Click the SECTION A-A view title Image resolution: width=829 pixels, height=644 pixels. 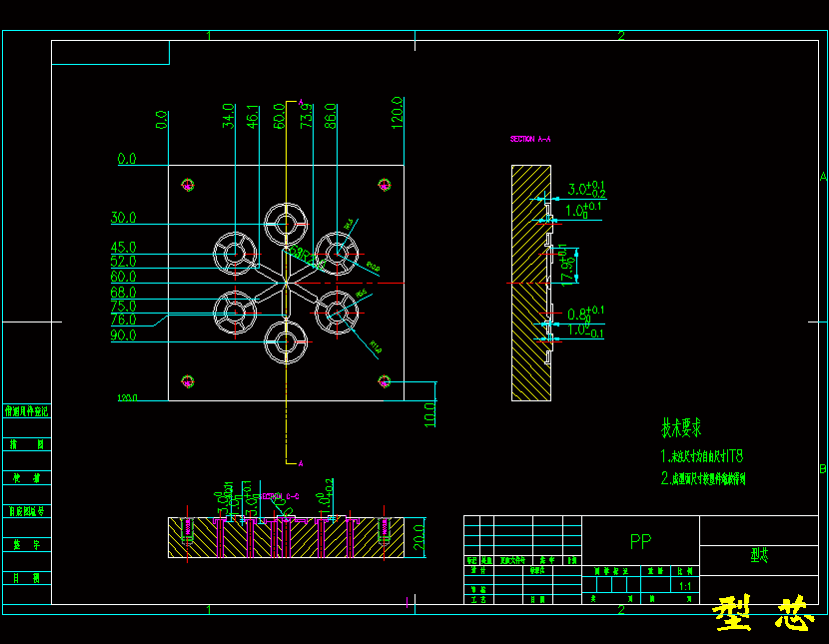[x=530, y=139]
